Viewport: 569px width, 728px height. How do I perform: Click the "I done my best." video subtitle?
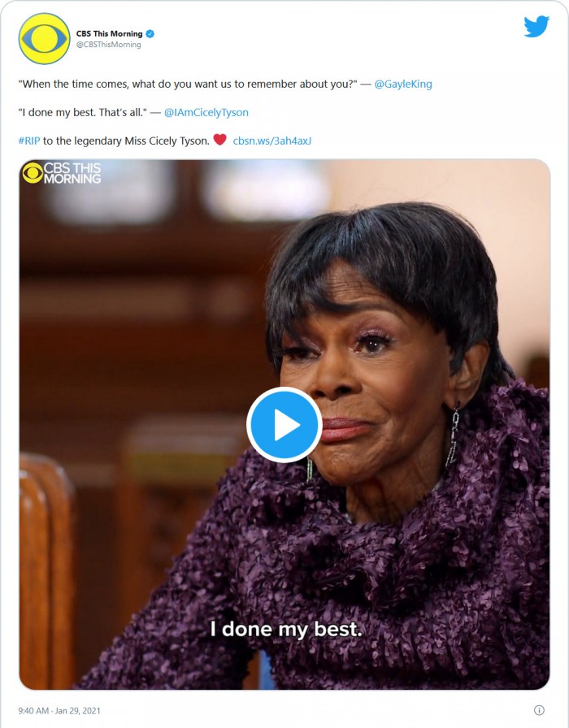(284, 629)
